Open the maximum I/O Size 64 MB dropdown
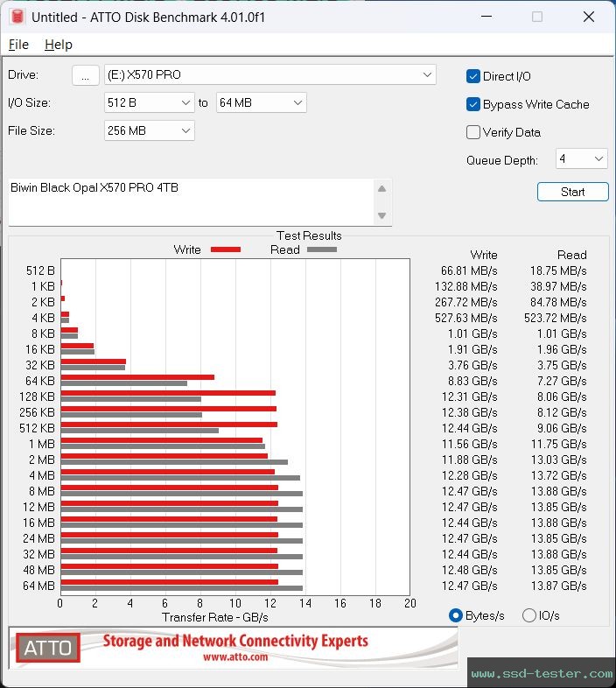 [x=297, y=102]
